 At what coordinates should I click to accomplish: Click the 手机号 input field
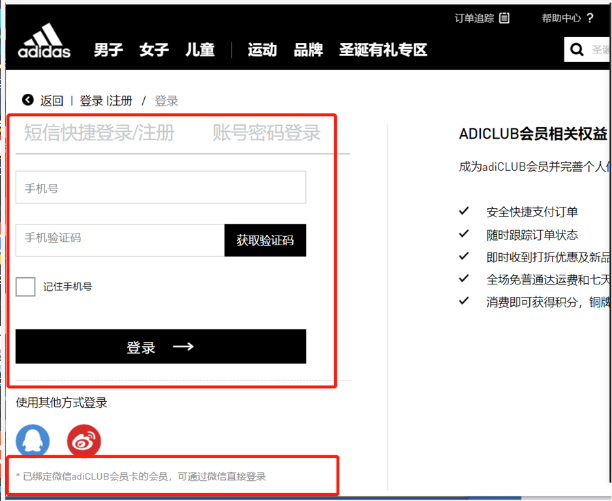160,187
